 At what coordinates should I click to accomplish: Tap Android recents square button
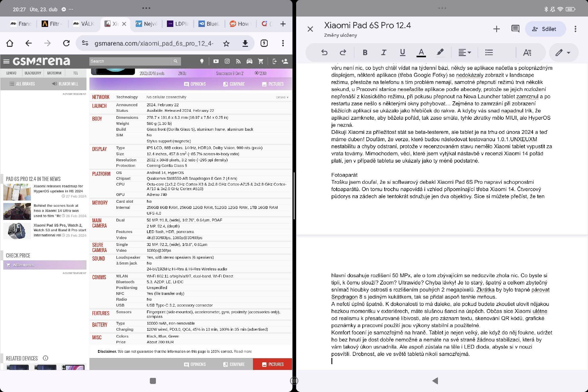[x=153, y=381]
